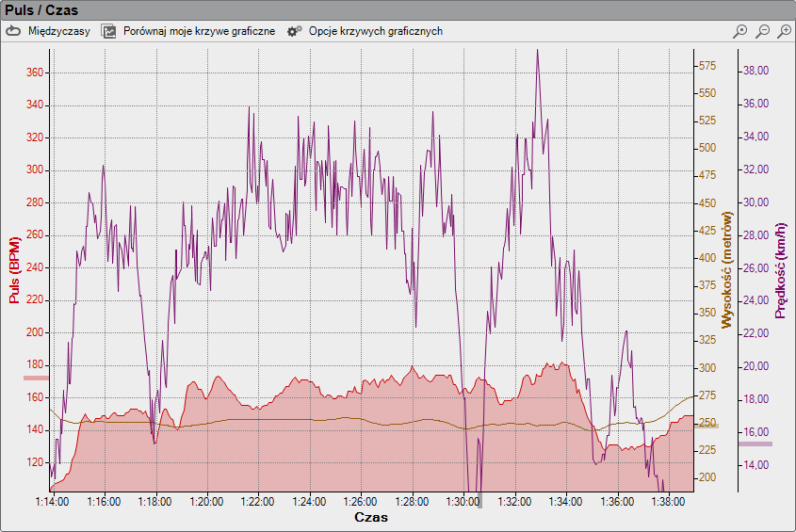The width and height of the screenshot is (796, 532).
Task: Click the 575 value on the altitude axis
Action: 707,66
